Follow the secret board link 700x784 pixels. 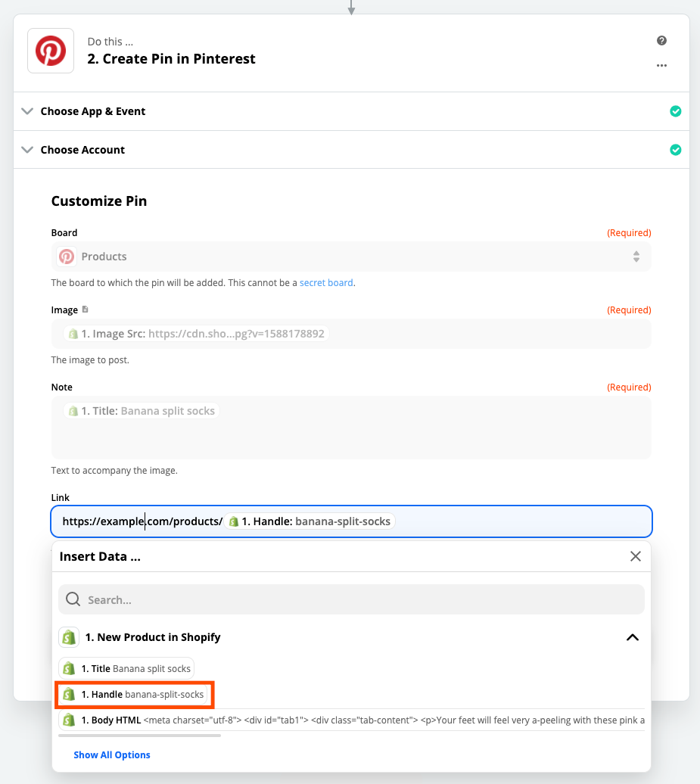[326, 282]
